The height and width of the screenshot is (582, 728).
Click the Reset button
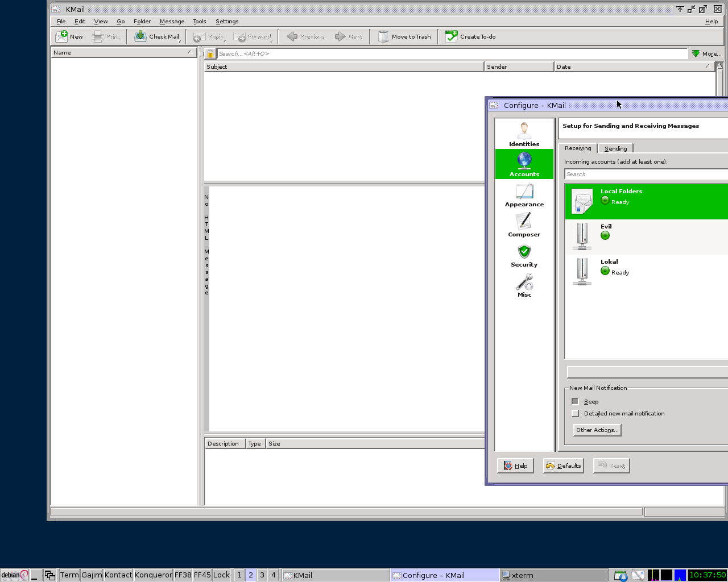(611, 465)
